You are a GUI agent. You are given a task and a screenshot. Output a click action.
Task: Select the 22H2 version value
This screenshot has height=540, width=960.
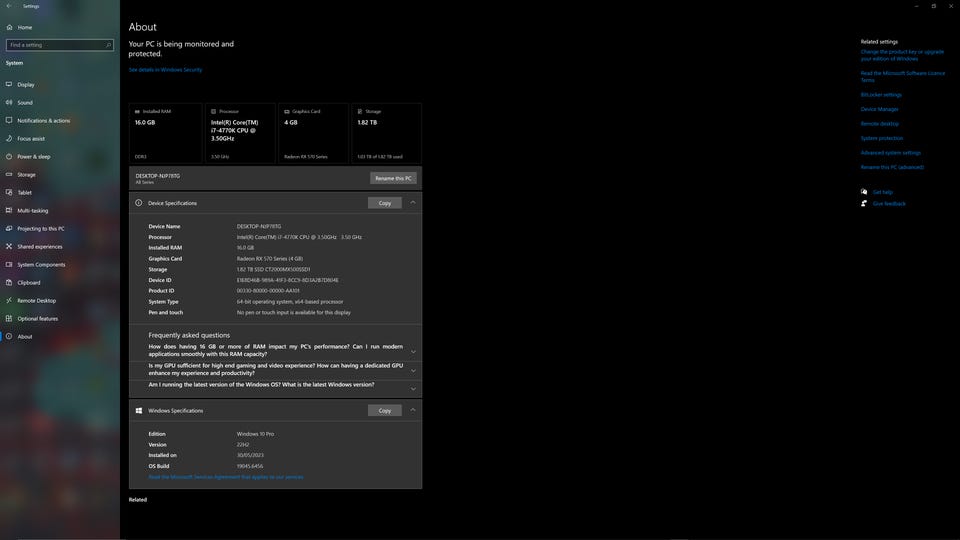[x=243, y=444]
